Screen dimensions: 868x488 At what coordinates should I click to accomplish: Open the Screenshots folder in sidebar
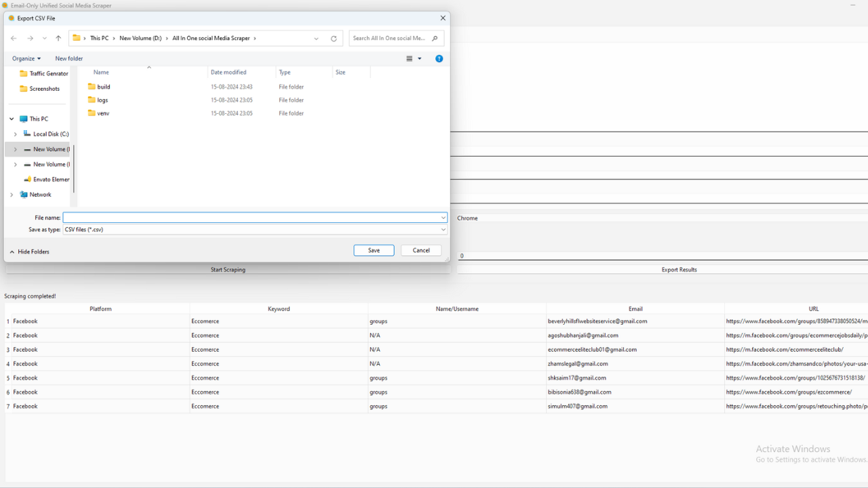(43, 88)
